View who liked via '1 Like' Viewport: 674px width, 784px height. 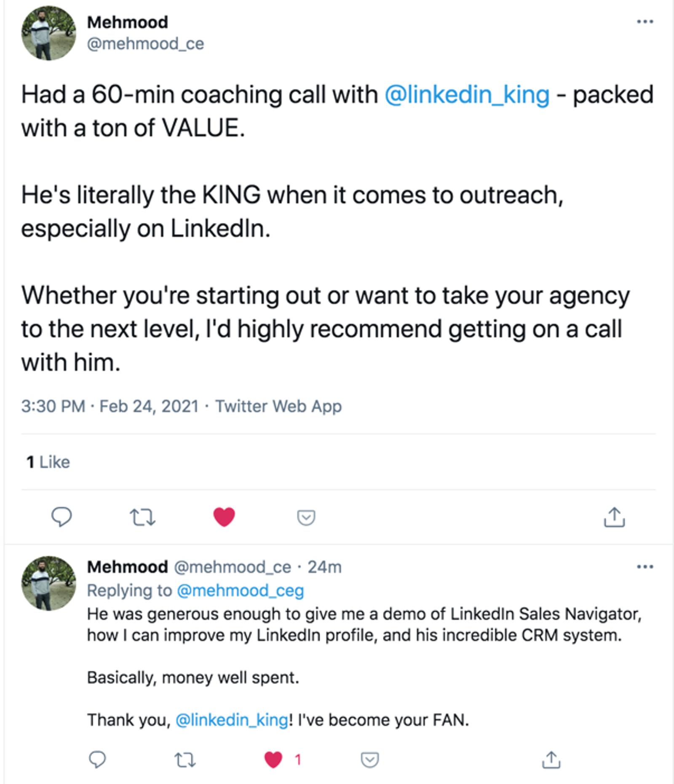pyautogui.click(x=48, y=462)
